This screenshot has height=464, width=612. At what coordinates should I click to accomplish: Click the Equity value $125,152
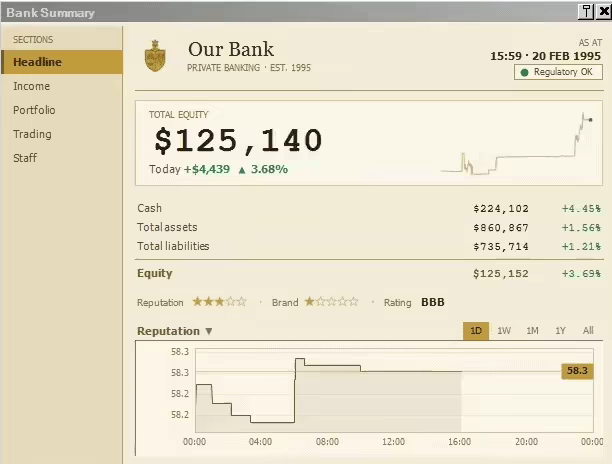pyautogui.click(x=501, y=274)
